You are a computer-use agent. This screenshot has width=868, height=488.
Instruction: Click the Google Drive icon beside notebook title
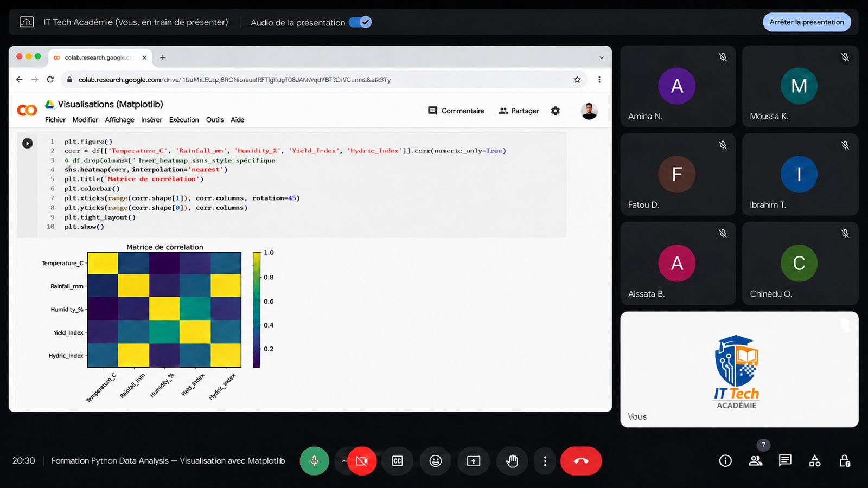[50, 104]
